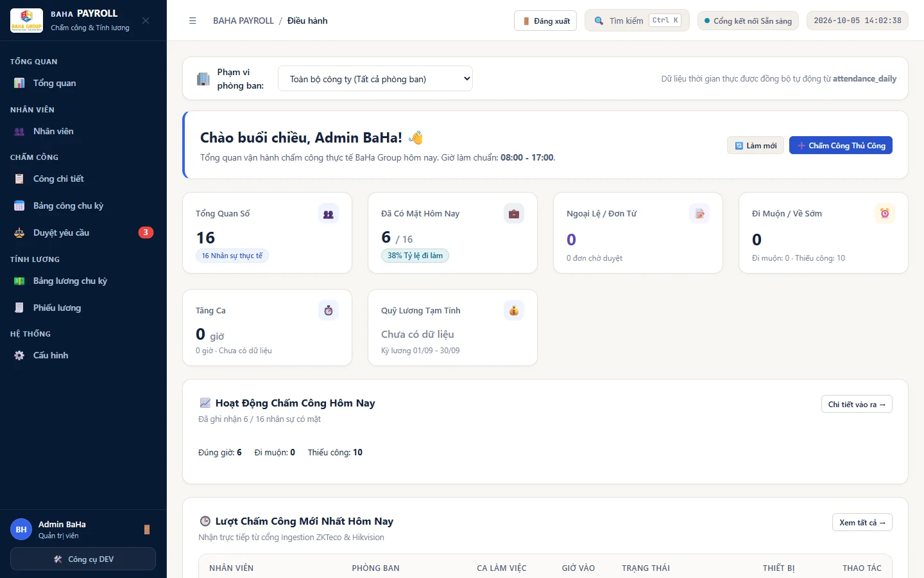
Task: Click the building icon beside Phạm vi phòng ban
Action: coord(203,79)
